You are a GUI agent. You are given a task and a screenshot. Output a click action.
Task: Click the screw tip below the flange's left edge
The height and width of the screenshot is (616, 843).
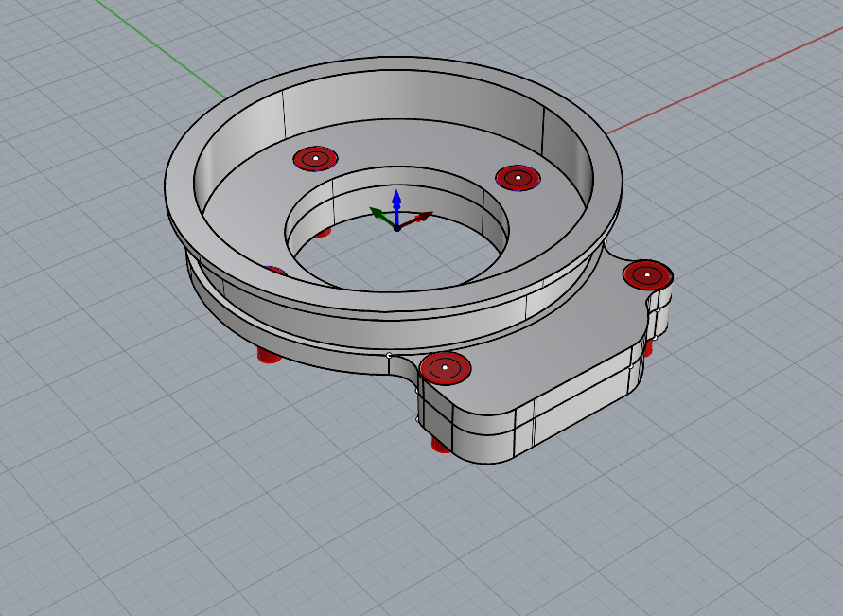tap(269, 357)
